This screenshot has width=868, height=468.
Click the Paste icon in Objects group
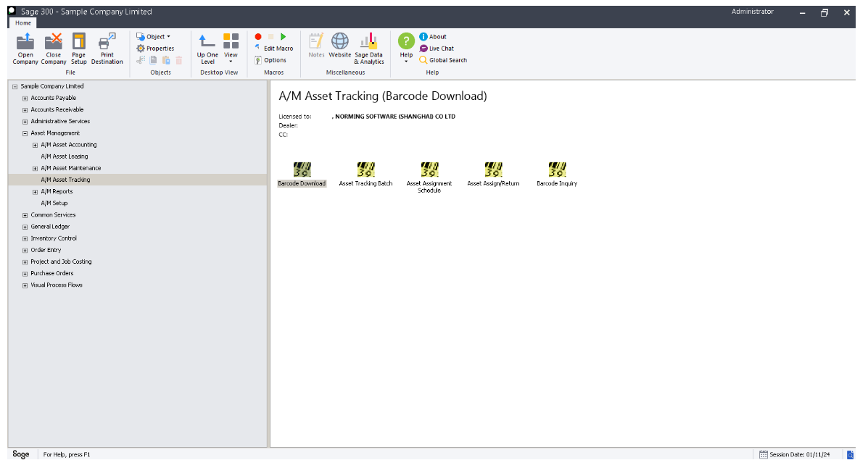(166, 60)
